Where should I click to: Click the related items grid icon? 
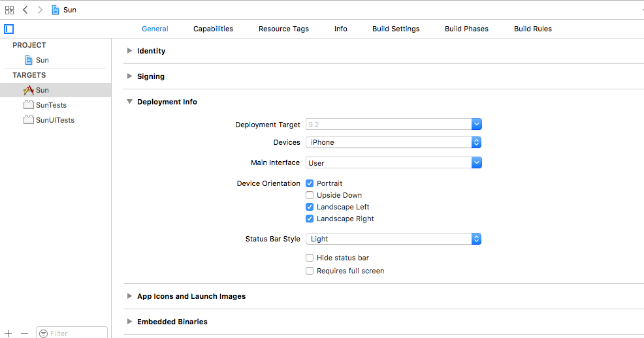pos(9,10)
